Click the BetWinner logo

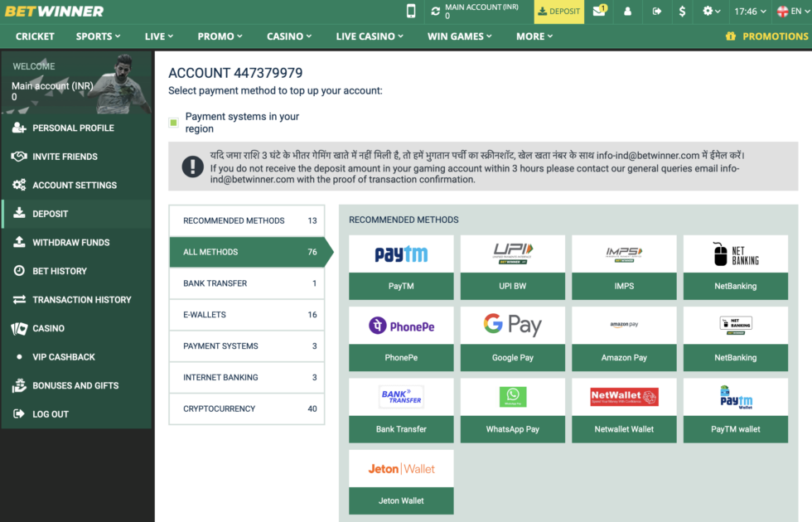click(x=55, y=11)
